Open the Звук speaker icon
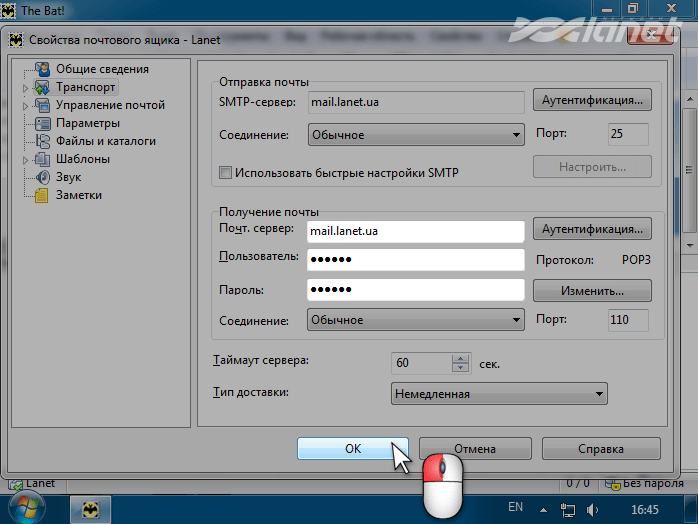 [x=42, y=177]
